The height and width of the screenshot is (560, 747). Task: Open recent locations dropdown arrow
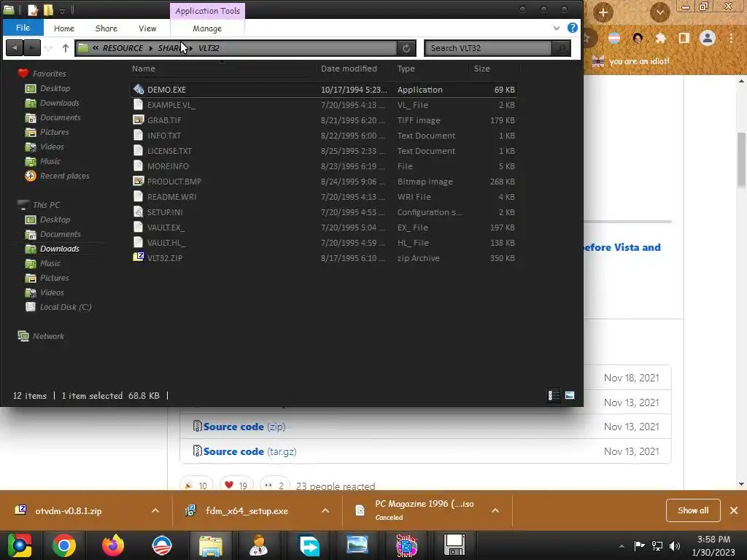click(x=49, y=47)
